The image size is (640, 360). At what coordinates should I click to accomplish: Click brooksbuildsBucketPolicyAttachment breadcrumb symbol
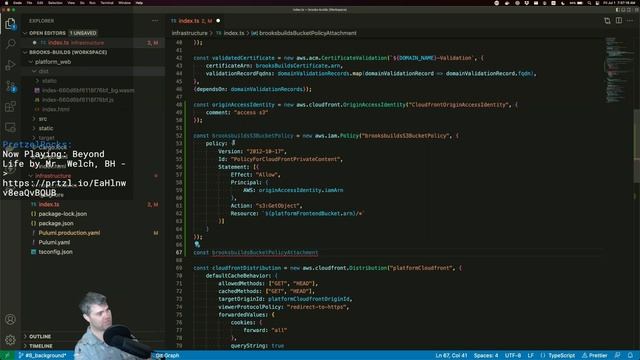(307, 33)
